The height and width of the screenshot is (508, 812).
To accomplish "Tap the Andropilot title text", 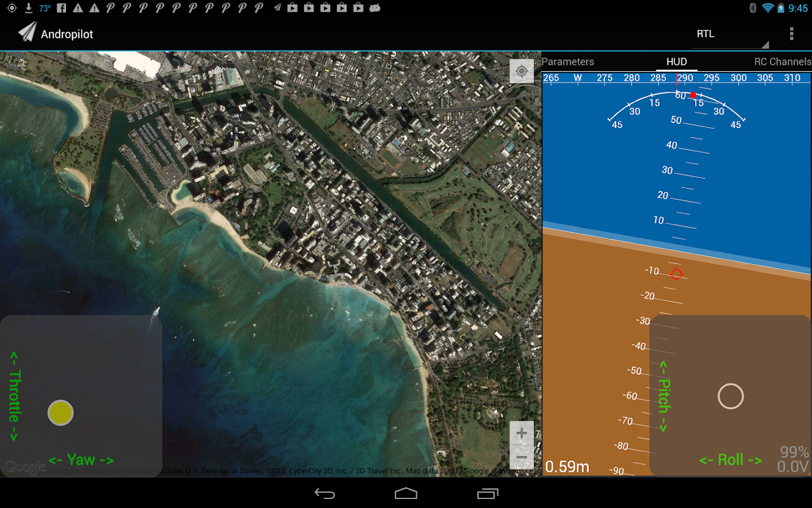I will pos(67,34).
